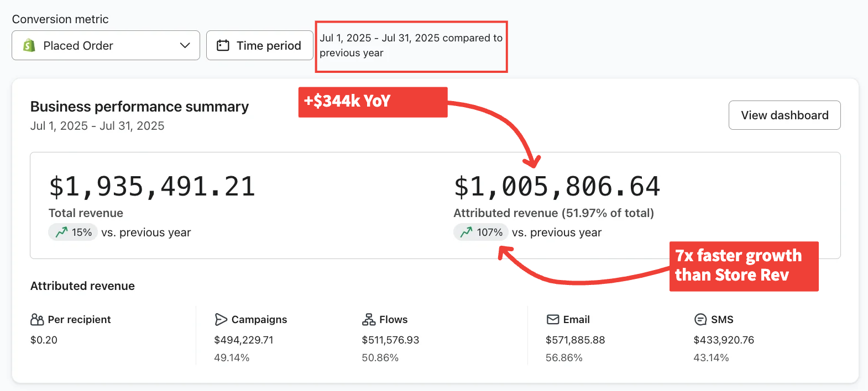This screenshot has height=391, width=868.
Task: Click the Campaigns revenue $494,229.71
Action: (x=244, y=340)
